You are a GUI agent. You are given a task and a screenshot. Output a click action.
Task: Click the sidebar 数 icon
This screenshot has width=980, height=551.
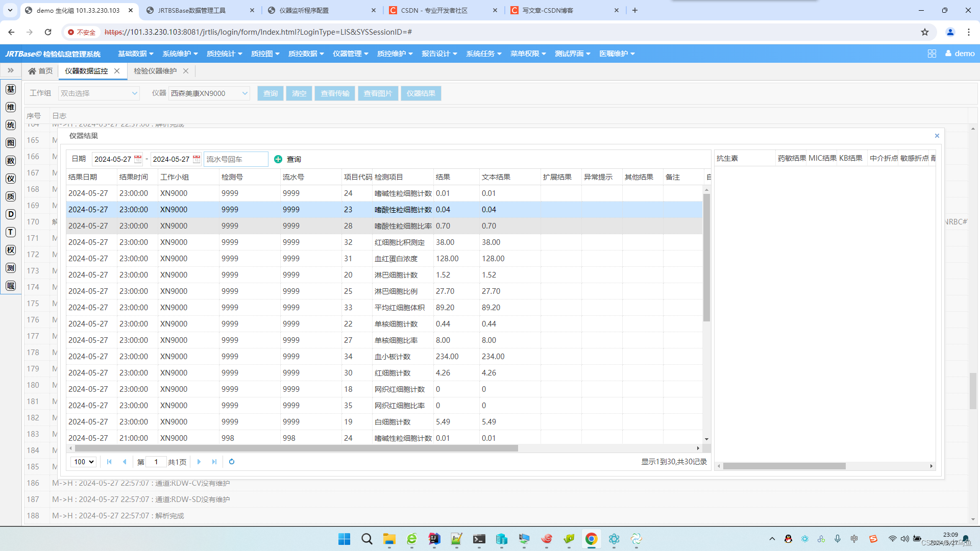click(11, 161)
